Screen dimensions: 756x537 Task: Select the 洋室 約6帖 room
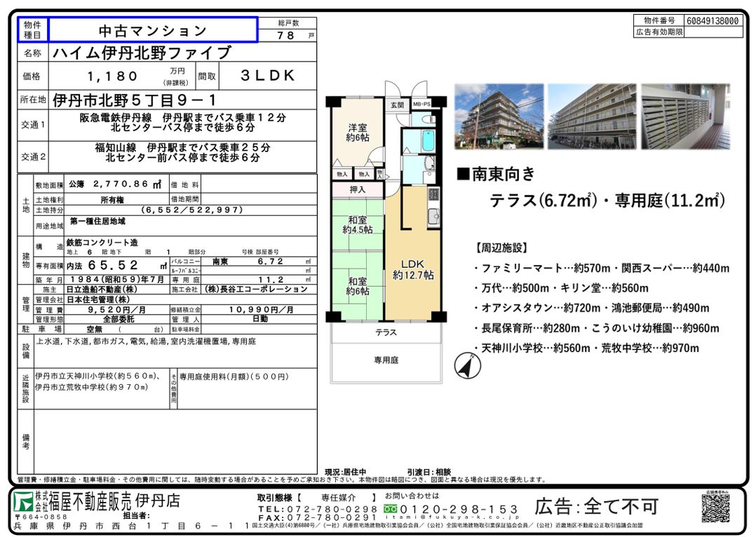pos(358,133)
